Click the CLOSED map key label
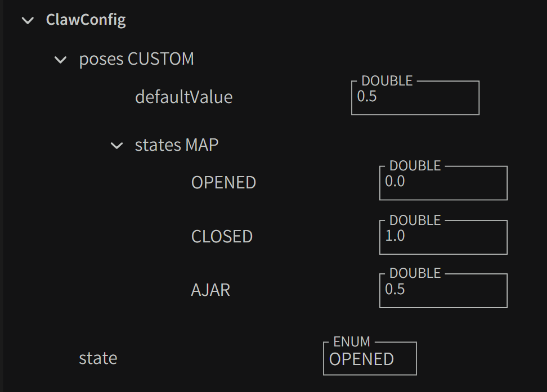Image resolution: width=547 pixels, height=392 pixels. pyautogui.click(x=222, y=237)
